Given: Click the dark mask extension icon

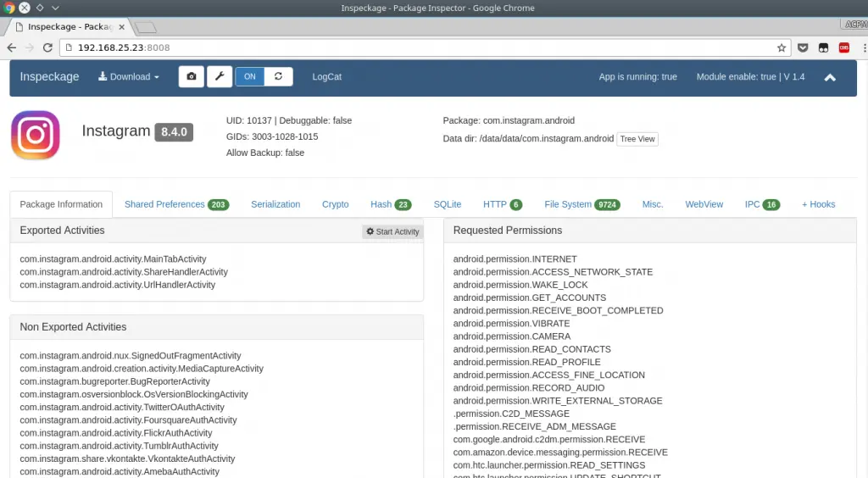Looking at the screenshot, I should tap(824, 47).
